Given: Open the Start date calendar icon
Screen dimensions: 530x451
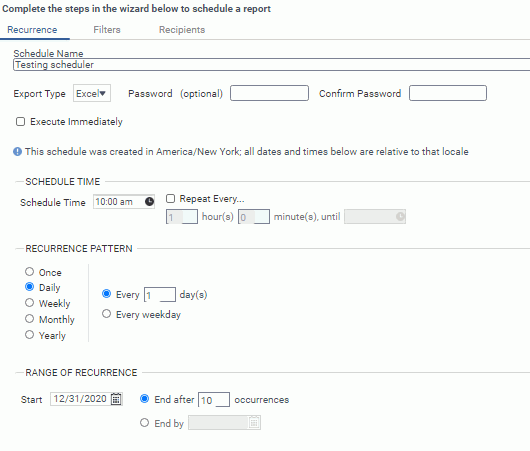Looking at the screenshot, I should [116, 399].
